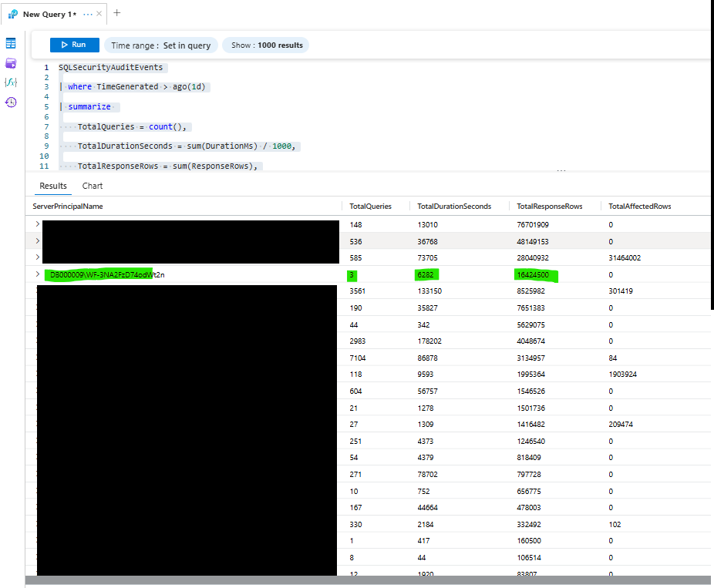This screenshot has width=714, height=588.
Task: Select the cell value 160500
Action: point(529,541)
